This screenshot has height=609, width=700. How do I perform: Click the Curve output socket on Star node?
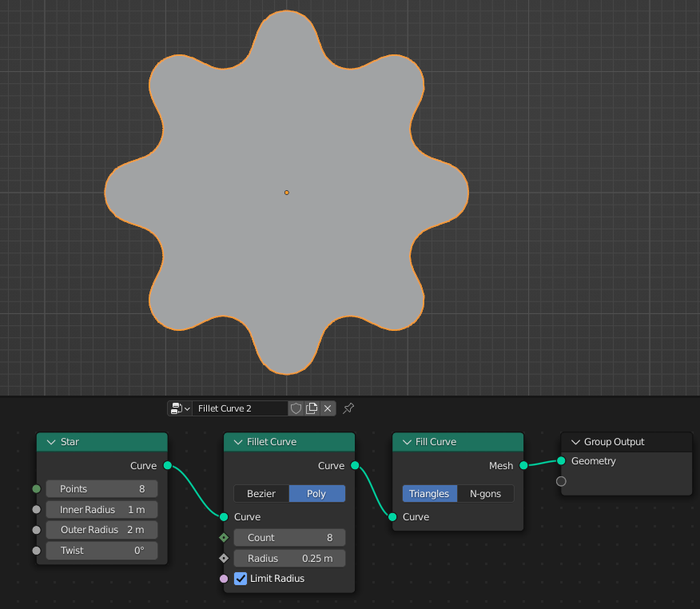tap(168, 465)
